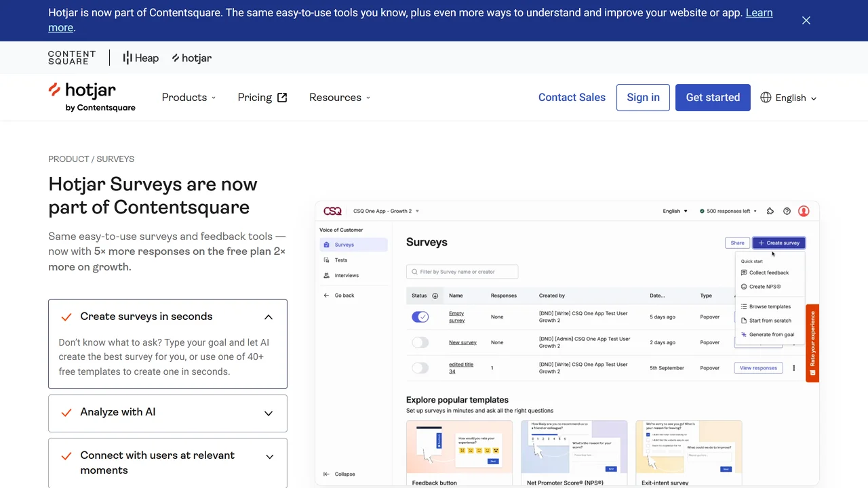
Task: Click the Contact Sales link
Action: pyautogui.click(x=572, y=98)
